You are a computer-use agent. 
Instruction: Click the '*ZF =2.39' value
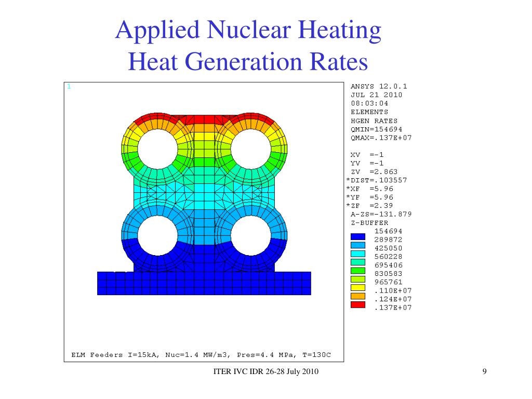(x=369, y=206)
